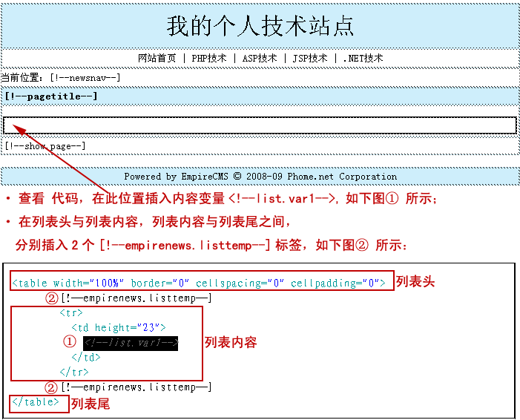The height and width of the screenshot is (420, 520).
Task: Click the highlighted <!--list.var1--> code
Action: tap(131, 342)
